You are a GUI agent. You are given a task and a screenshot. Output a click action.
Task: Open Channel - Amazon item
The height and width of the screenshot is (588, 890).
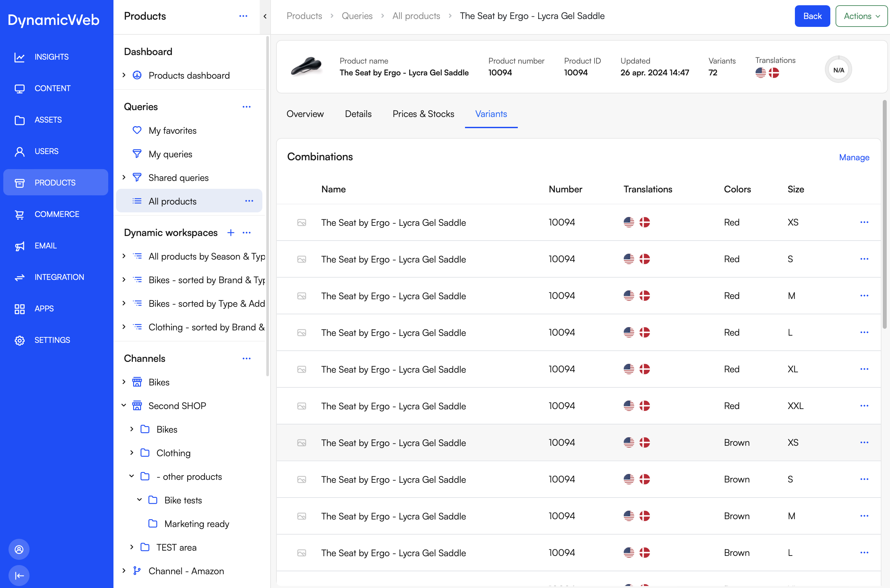(x=186, y=571)
